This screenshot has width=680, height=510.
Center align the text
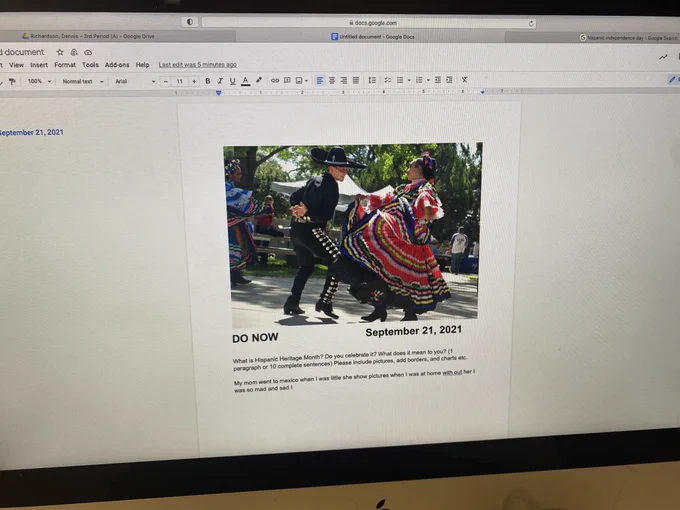click(x=332, y=80)
